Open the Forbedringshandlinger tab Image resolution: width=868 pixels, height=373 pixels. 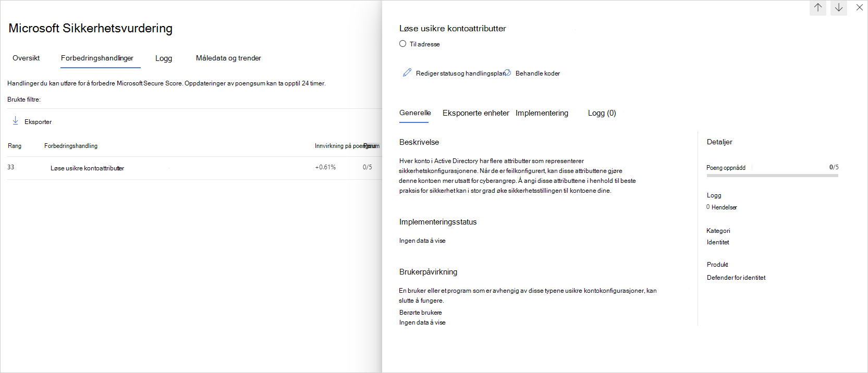pos(97,58)
